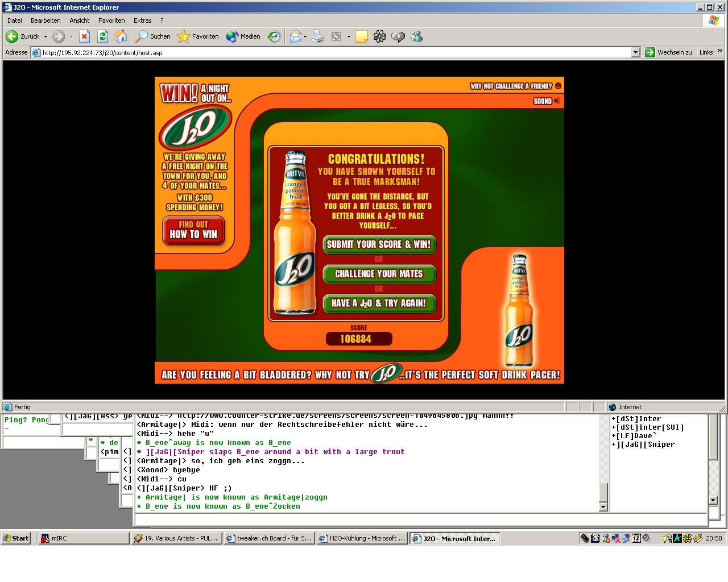Open the Medien media panel
Image resolution: width=728 pixels, height=582 pixels.
tap(243, 36)
